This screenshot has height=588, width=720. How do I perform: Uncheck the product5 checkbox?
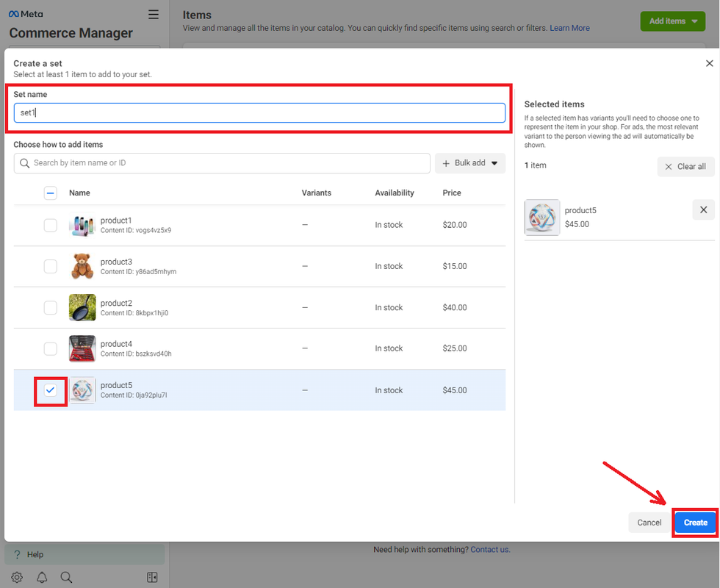tap(51, 390)
